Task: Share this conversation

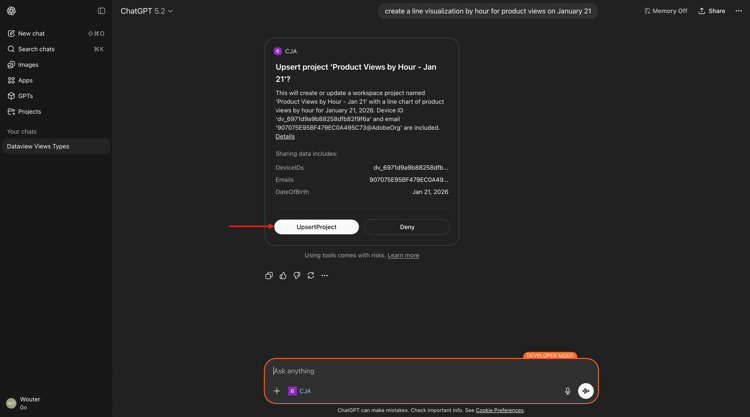Action: click(x=711, y=11)
